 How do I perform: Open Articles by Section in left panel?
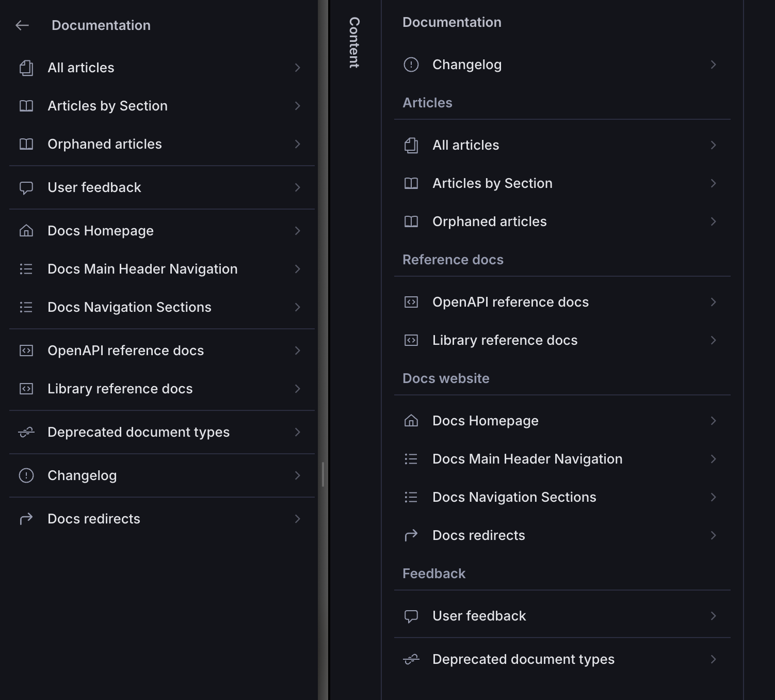(107, 106)
